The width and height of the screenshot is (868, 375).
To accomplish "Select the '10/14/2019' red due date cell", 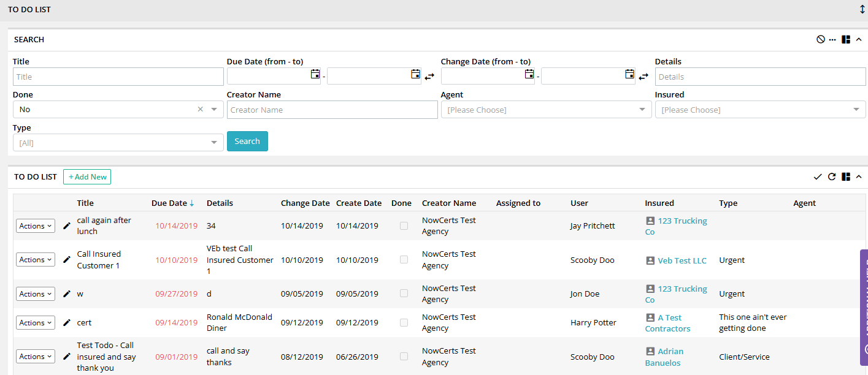I will (x=176, y=225).
